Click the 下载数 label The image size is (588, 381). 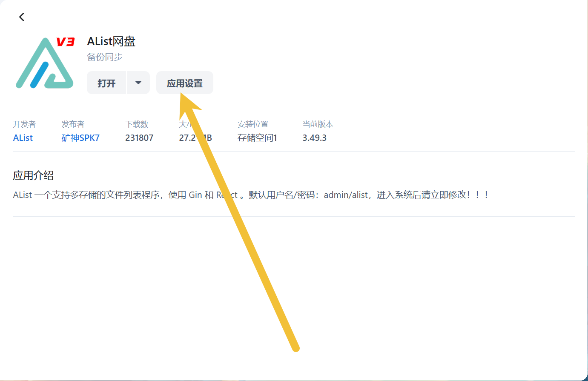pyautogui.click(x=137, y=124)
